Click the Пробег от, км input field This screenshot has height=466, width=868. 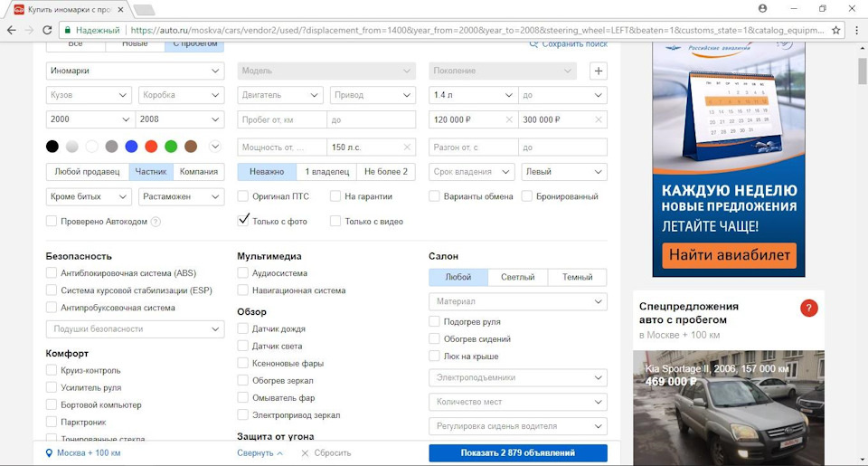[x=282, y=119]
